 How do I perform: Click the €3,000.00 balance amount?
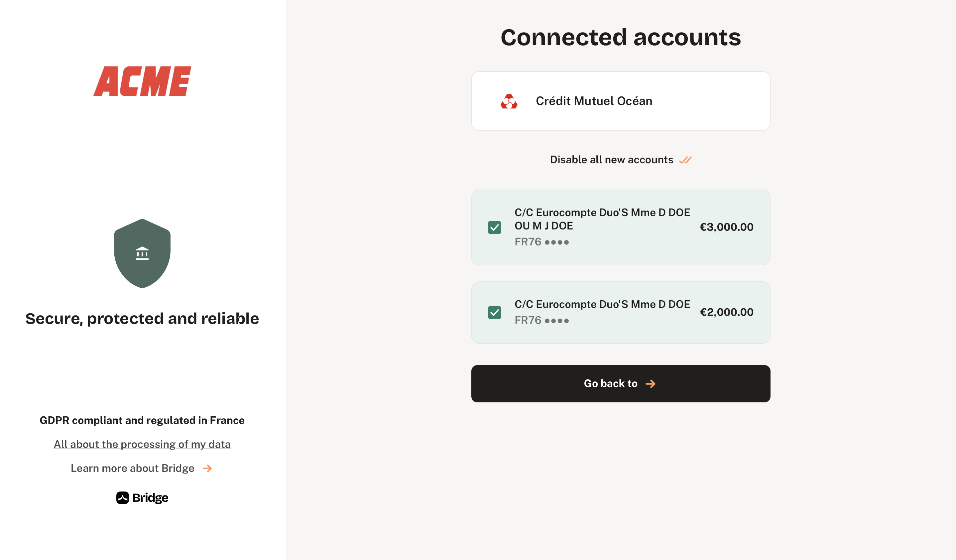click(x=726, y=227)
